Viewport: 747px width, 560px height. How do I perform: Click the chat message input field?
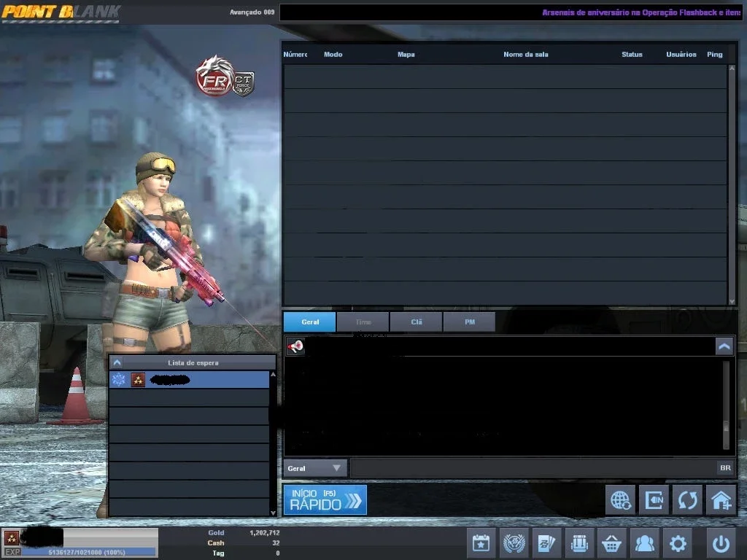point(533,468)
